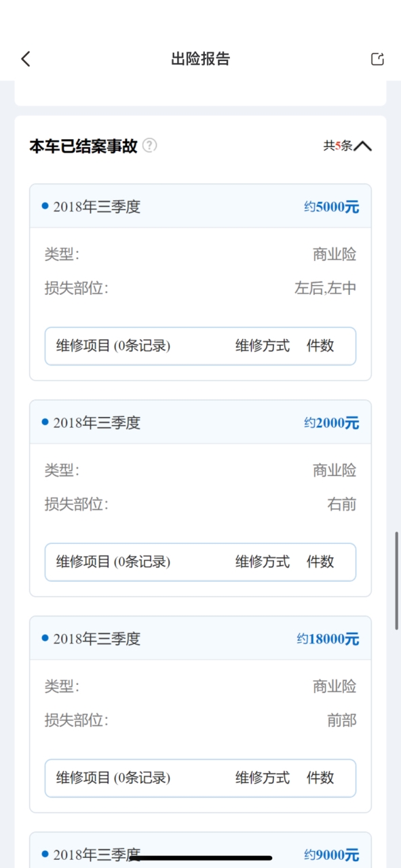Click the 出险报告 page title
This screenshot has height=868, width=401.
(200, 59)
